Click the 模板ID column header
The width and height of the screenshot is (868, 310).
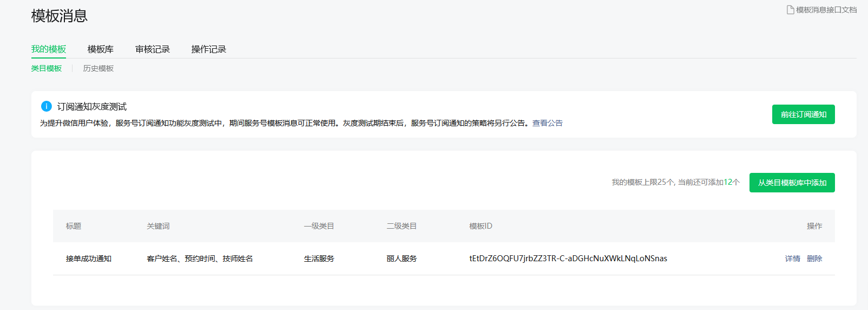pos(481,226)
